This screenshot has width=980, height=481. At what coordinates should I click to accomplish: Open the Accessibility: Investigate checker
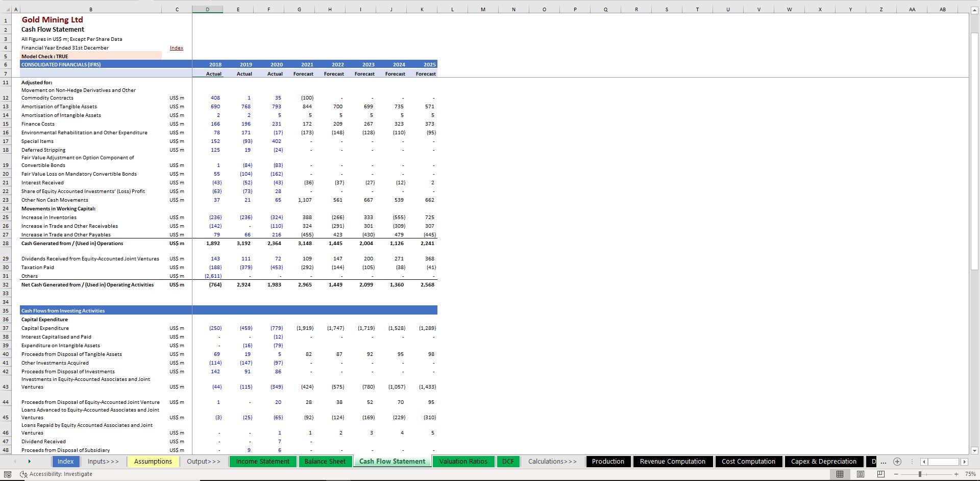click(56, 474)
